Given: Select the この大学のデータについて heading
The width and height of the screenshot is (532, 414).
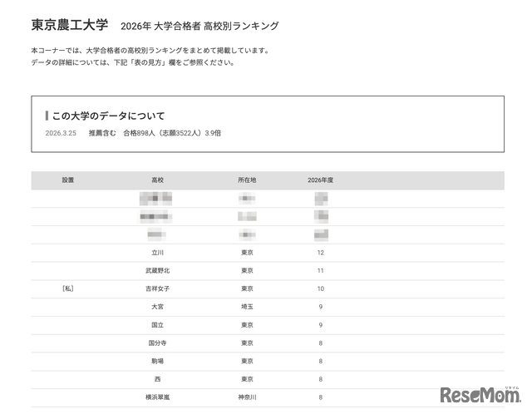Looking at the screenshot, I should 109,116.
